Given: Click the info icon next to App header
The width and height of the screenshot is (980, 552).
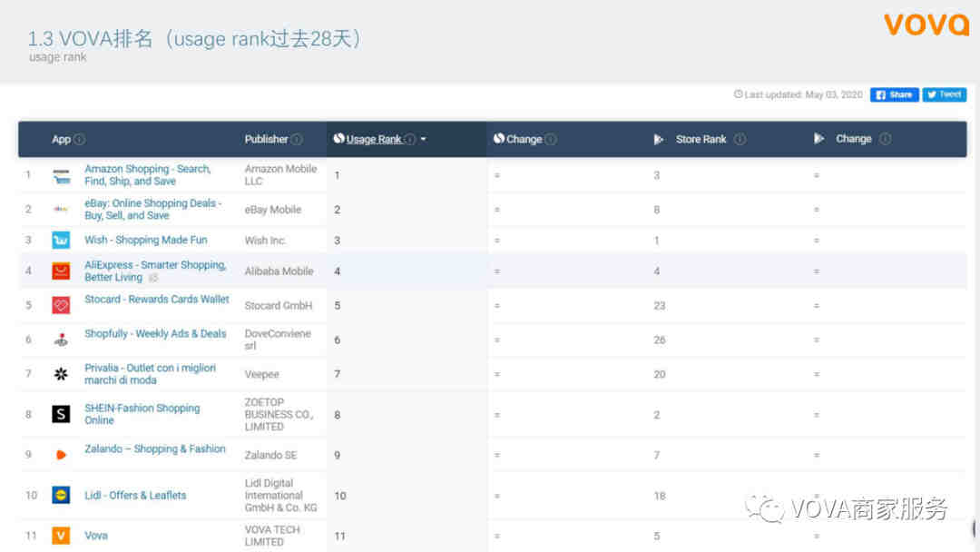Looking at the screenshot, I should (x=79, y=140).
